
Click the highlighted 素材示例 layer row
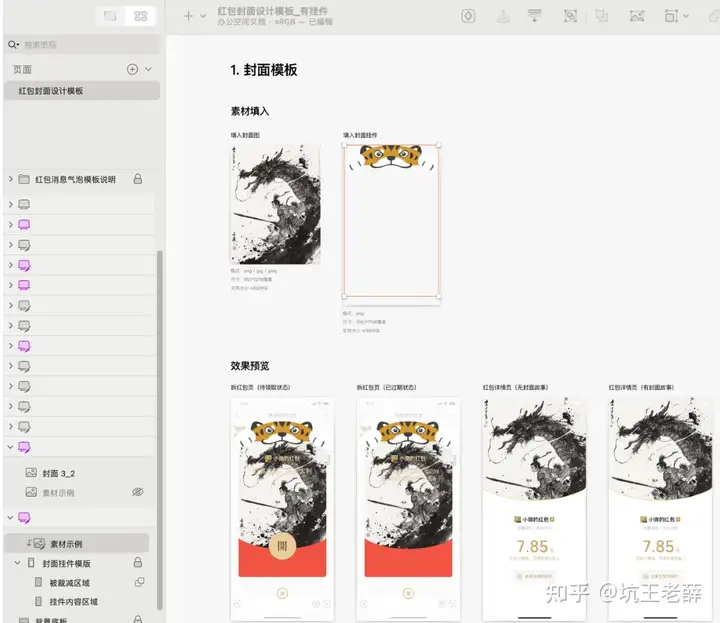(77, 544)
